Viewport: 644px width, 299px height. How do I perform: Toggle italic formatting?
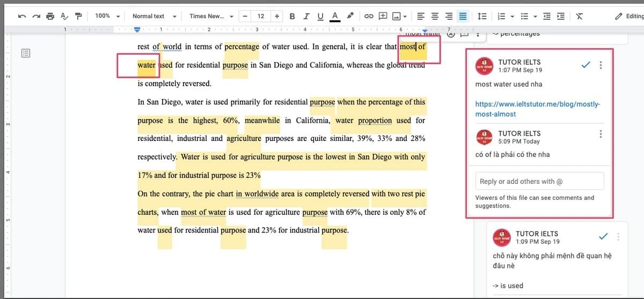(x=306, y=16)
